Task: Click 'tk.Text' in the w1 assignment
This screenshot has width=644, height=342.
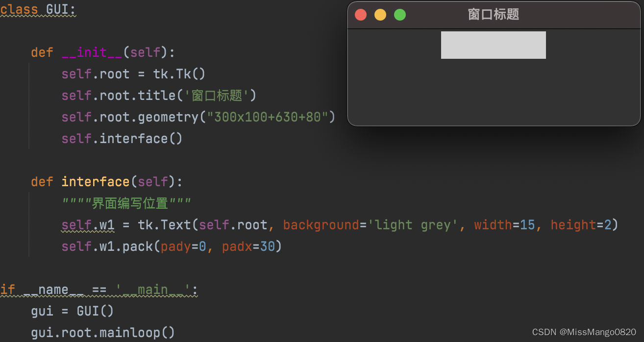Action: pyautogui.click(x=164, y=225)
